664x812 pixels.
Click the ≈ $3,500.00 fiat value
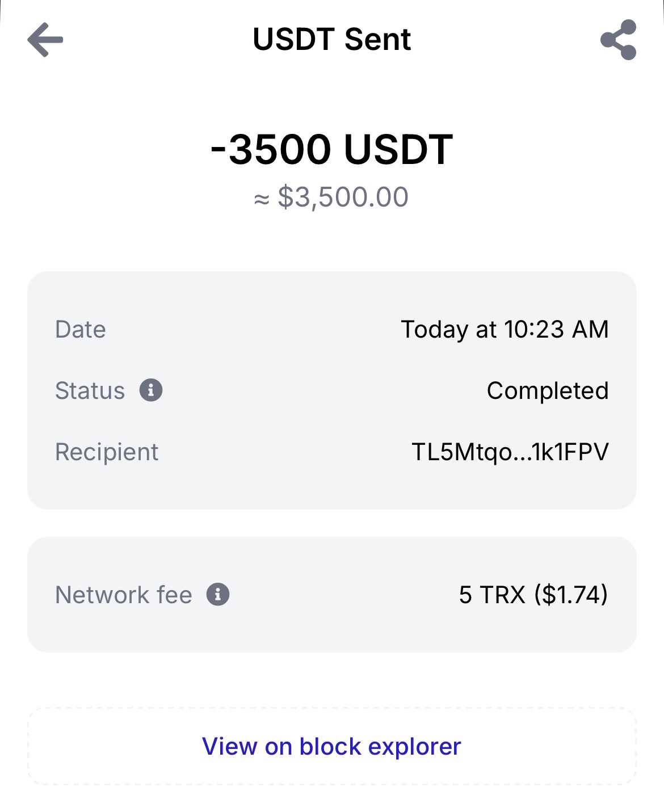tap(331, 197)
